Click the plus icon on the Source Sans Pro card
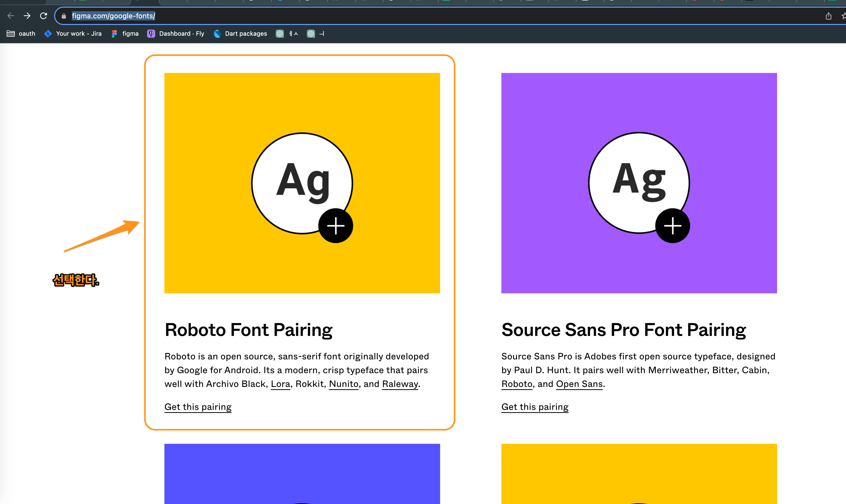The height and width of the screenshot is (504, 846). coord(672,226)
